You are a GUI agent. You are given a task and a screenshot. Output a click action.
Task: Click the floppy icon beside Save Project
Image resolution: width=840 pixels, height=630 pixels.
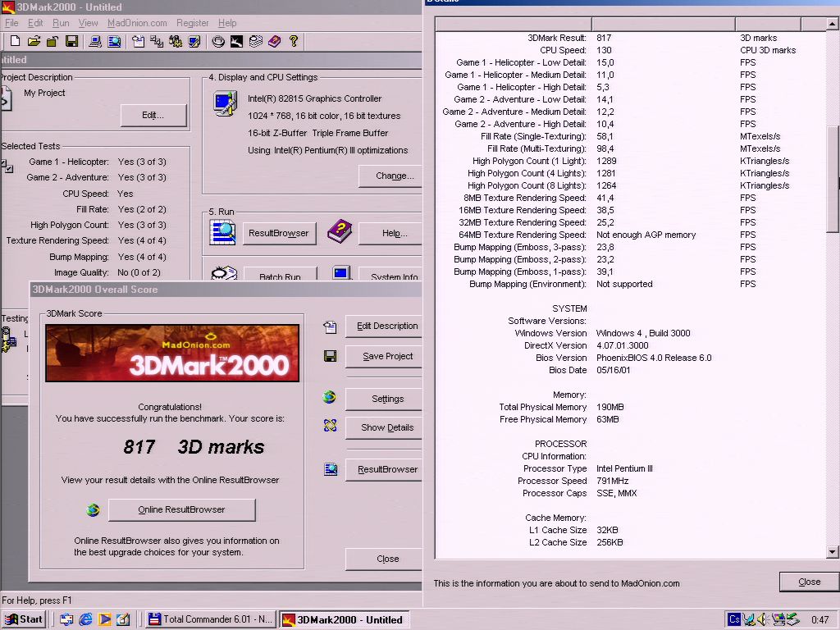point(330,356)
